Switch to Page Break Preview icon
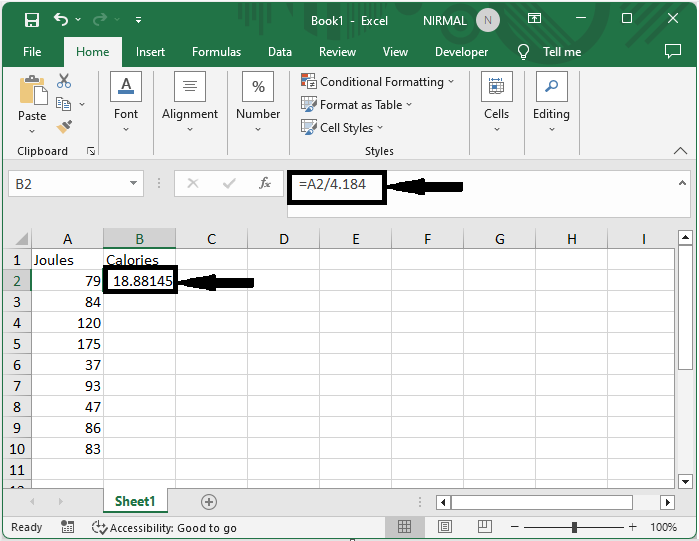The image size is (699, 541). click(x=485, y=527)
